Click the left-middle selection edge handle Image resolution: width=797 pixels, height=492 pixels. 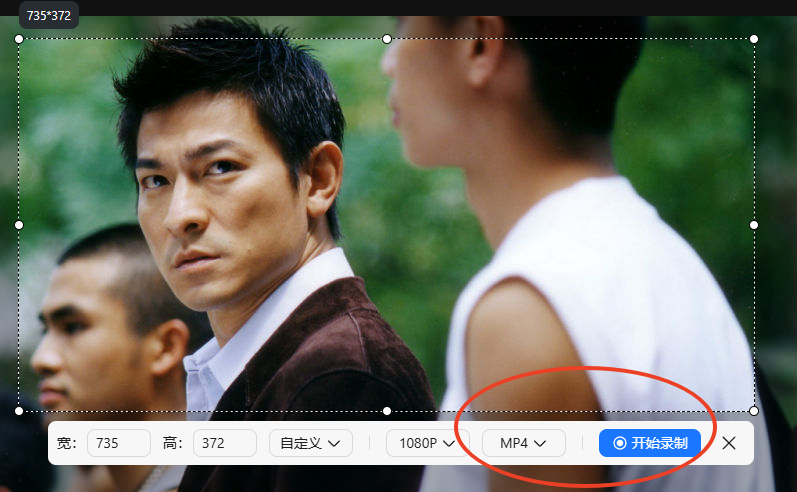(x=19, y=225)
